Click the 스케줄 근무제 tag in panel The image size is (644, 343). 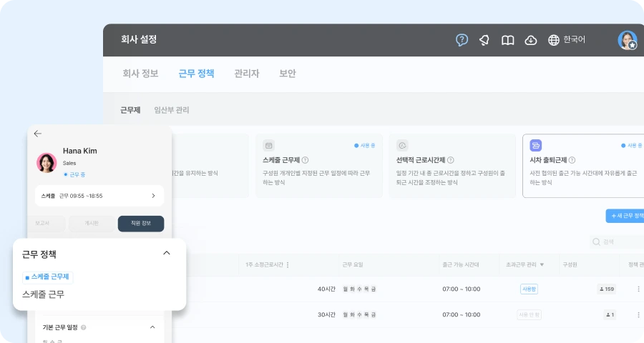click(48, 277)
